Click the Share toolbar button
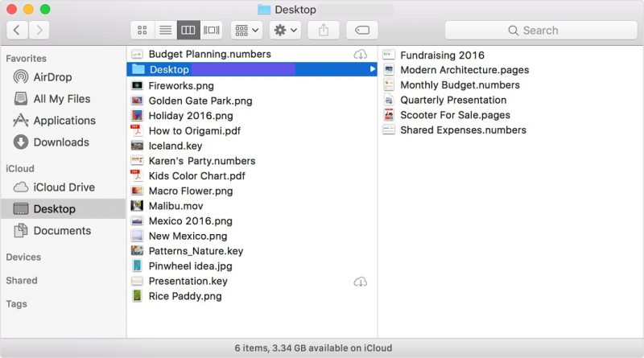 [x=324, y=30]
